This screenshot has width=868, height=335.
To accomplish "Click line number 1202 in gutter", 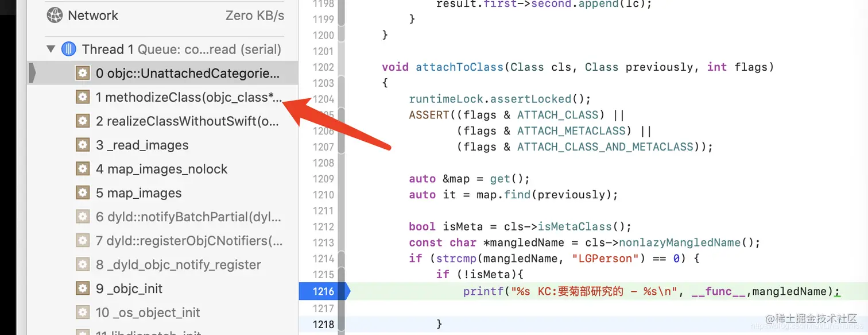I will point(323,67).
